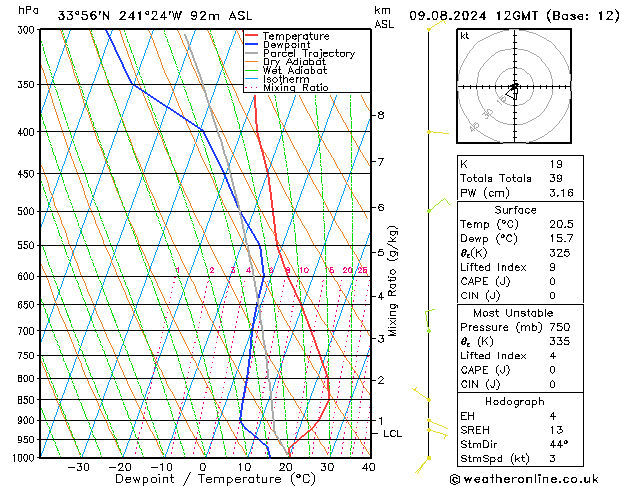
Task: Click the K index value 19
Action: (556, 164)
